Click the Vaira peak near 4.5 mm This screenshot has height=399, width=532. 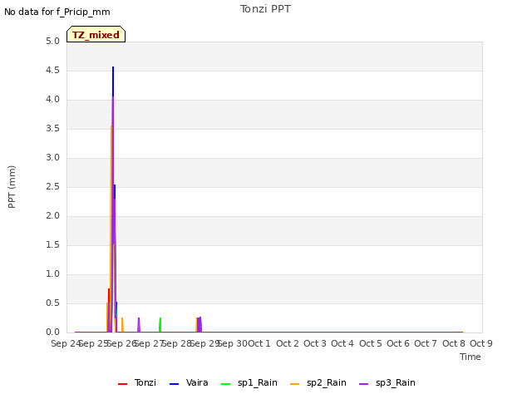(x=113, y=68)
